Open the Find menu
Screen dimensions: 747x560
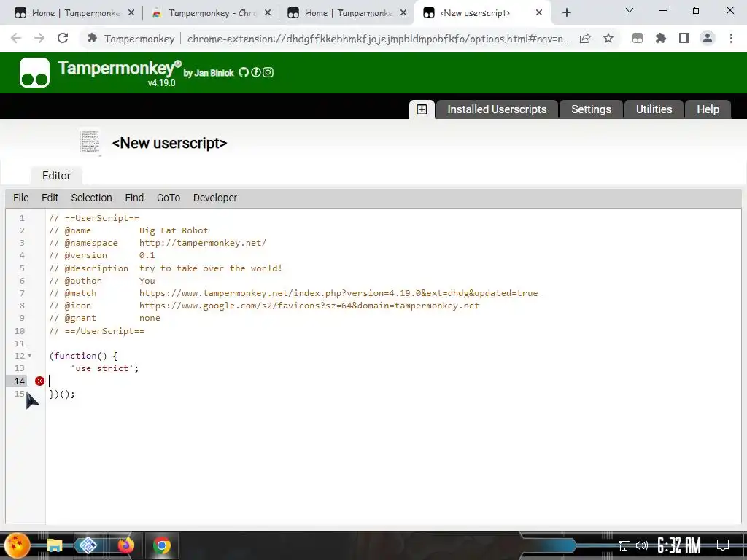[134, 198]
